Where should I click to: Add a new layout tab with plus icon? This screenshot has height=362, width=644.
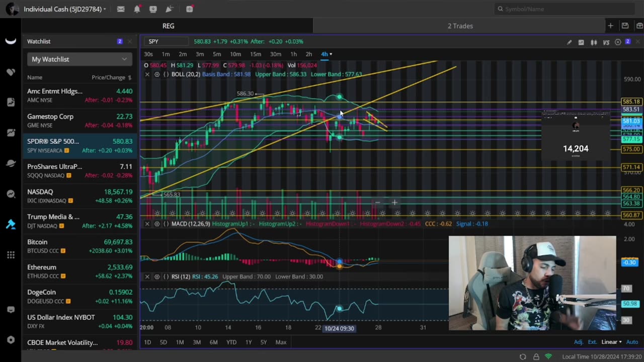(x=610, y=26)
